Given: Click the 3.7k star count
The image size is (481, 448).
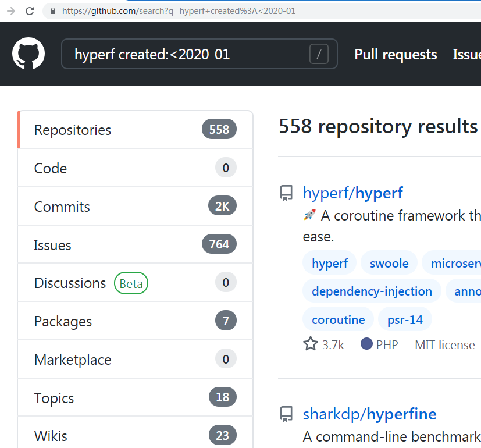Looking at the screenshot, I should point(333,344).
